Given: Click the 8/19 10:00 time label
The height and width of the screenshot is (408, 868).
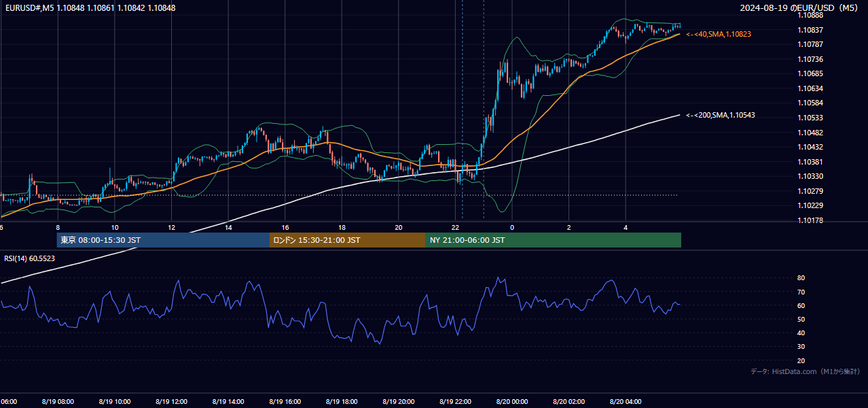Looking at the screenshot, I should point(114,402).
